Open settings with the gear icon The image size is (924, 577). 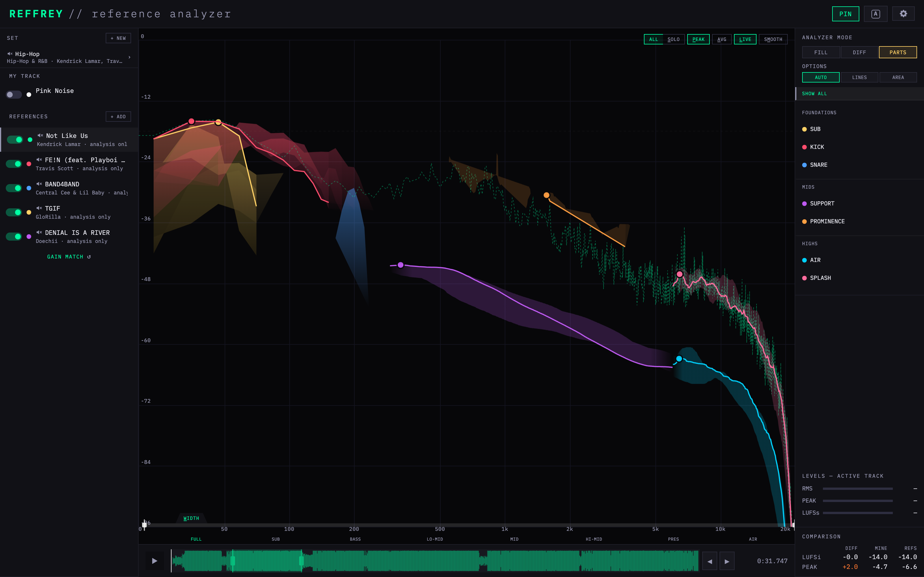[x=903, y=14]
